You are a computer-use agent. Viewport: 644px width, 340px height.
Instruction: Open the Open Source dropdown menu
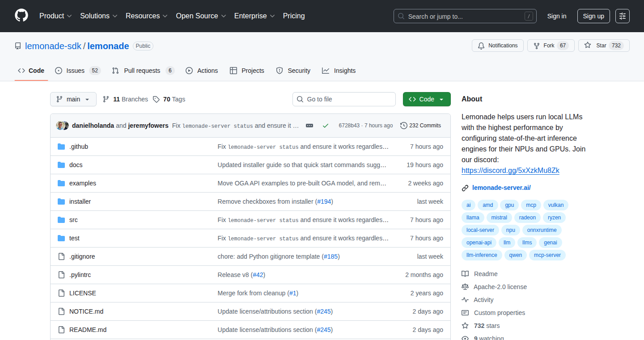(201, 16)
